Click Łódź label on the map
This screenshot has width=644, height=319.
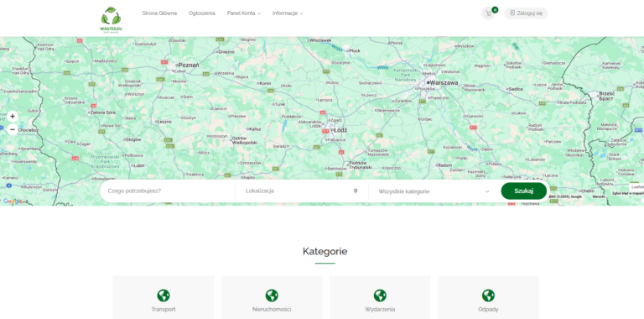[340, 130]
